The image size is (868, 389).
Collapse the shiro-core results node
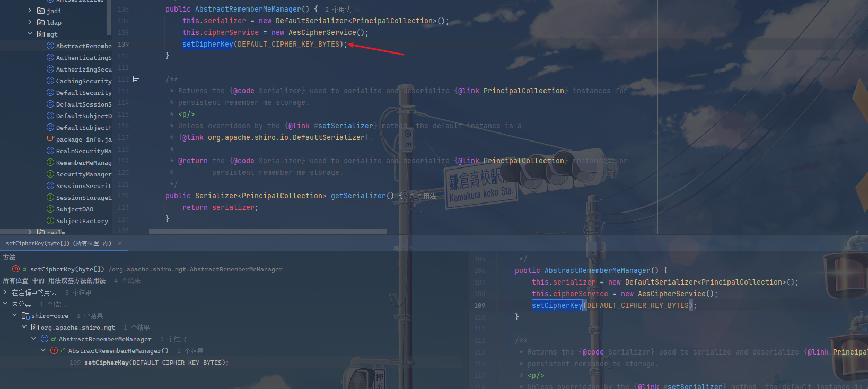pyautogui.click(x=15, y=316)
